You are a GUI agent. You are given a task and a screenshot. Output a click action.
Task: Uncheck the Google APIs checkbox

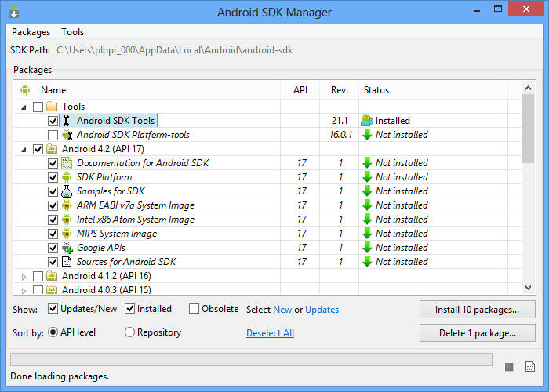[x=53, y=248]
